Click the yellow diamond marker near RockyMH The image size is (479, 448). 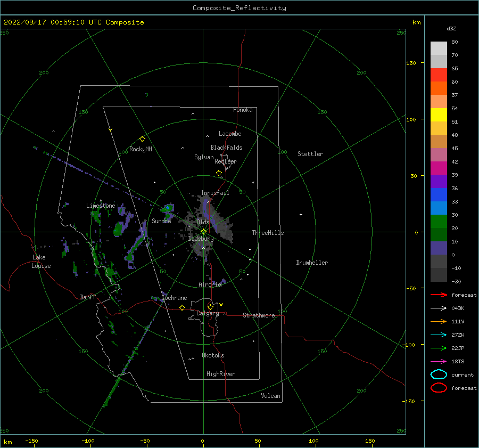coord(142,139)
